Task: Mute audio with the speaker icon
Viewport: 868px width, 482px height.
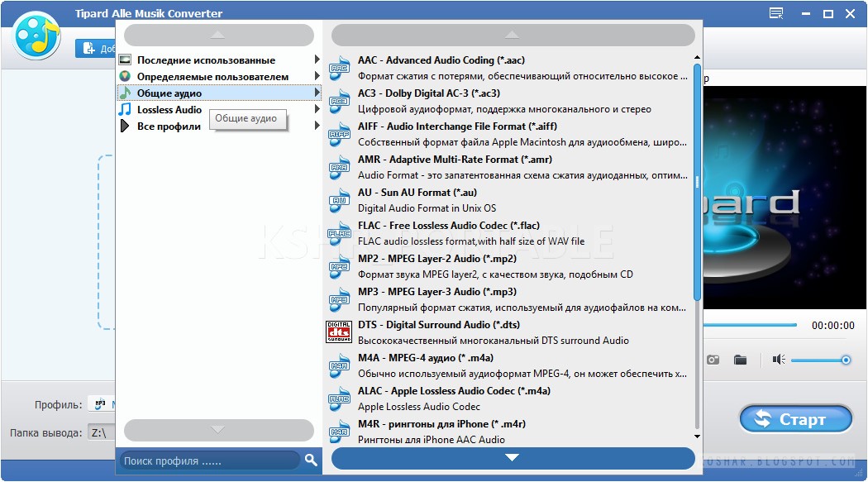Action: pyautogui.click(x=779, y=360)
